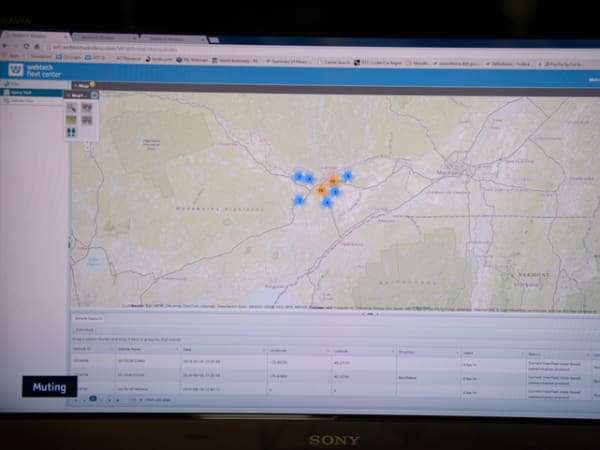Switch to the first browser tab
The width and height of the screenshot is (600, 450).
[30, 35]
